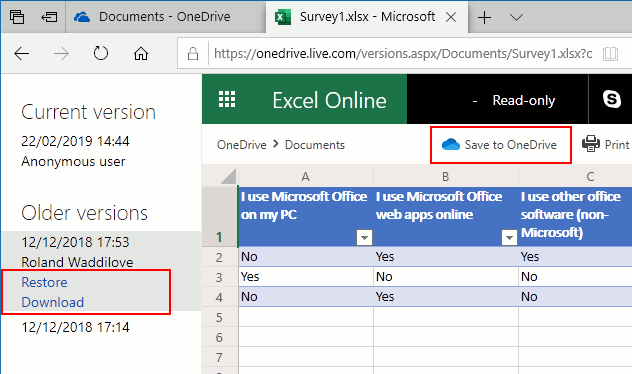Select row 3 header
Screen dimensions: 632x374
coord(220,277)
